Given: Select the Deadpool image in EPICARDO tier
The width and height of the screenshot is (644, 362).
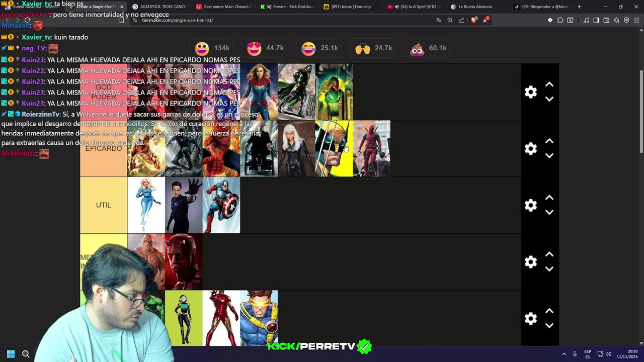Looking at the screenshot, I should click(x=372, y=149).
